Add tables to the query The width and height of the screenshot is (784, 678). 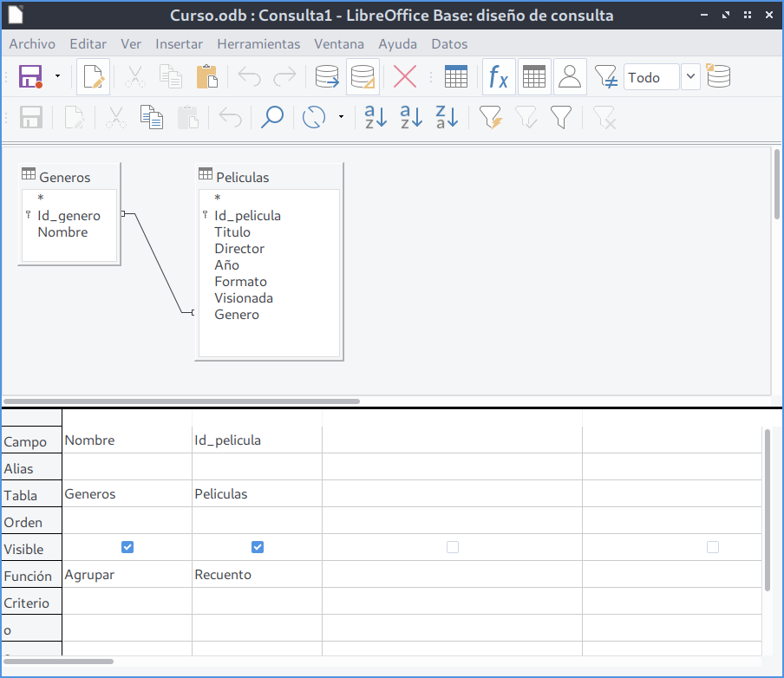pos(455,76)
